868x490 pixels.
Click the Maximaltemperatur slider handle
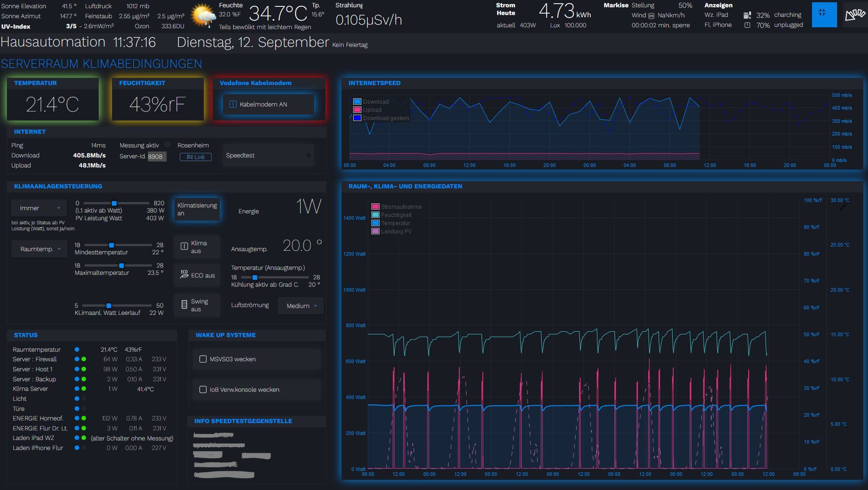tap(121, 265)
